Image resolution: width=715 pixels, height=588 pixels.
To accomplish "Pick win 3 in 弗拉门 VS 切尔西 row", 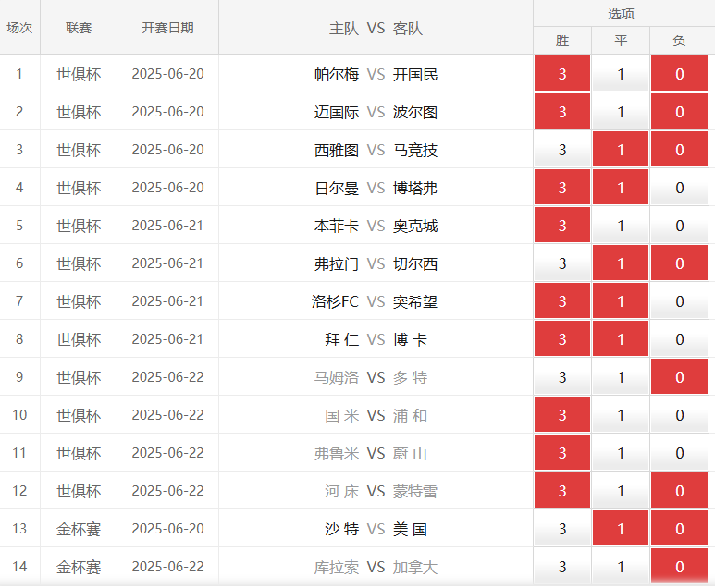I will pos(562,263).
